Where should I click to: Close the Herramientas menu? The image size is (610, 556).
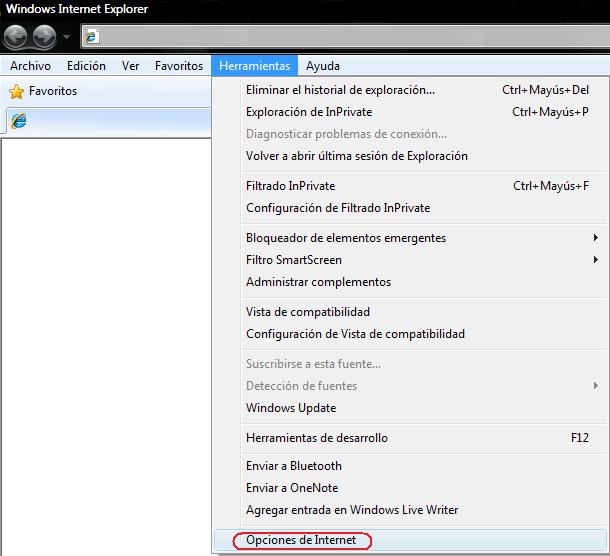click(255, 66)
